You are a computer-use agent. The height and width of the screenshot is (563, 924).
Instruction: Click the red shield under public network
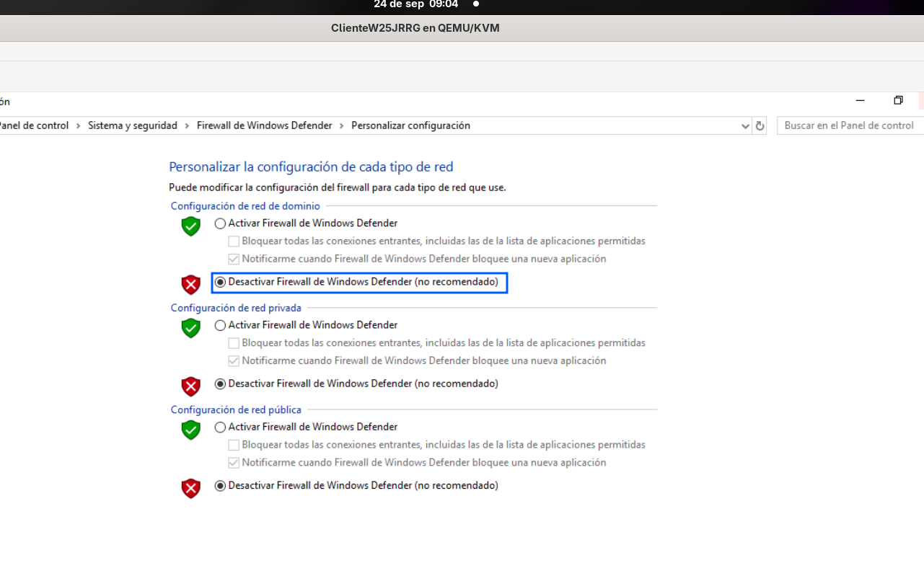pyautogui.click(x=190, y=488)
